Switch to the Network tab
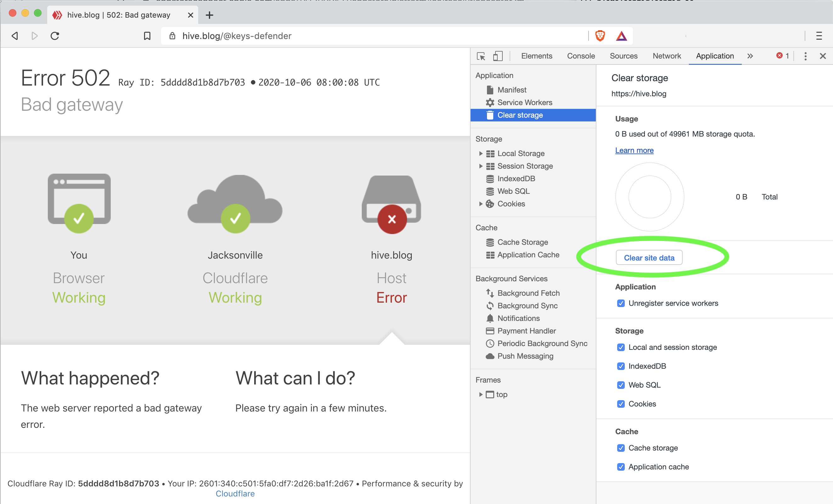833x504 pixels. (x=667, y=56)
